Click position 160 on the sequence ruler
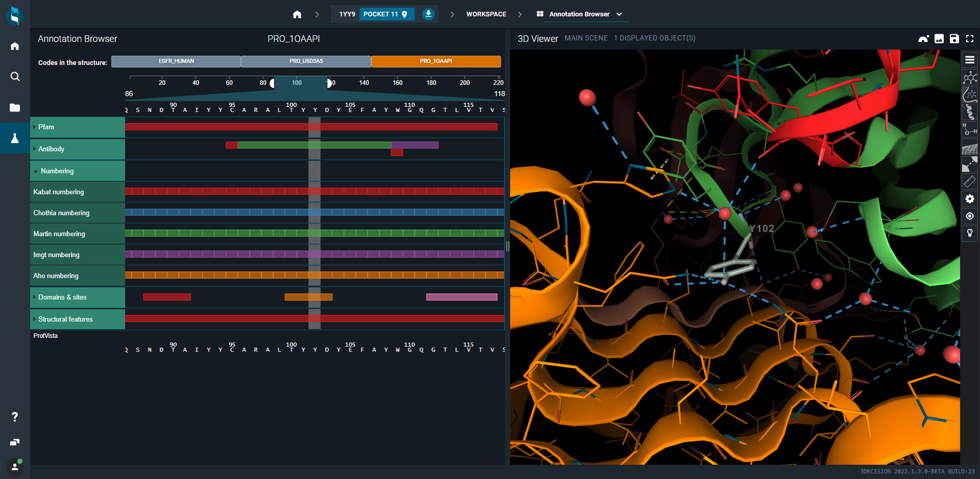The height and width of the screenshot is (479, 980). pos(397,82)
